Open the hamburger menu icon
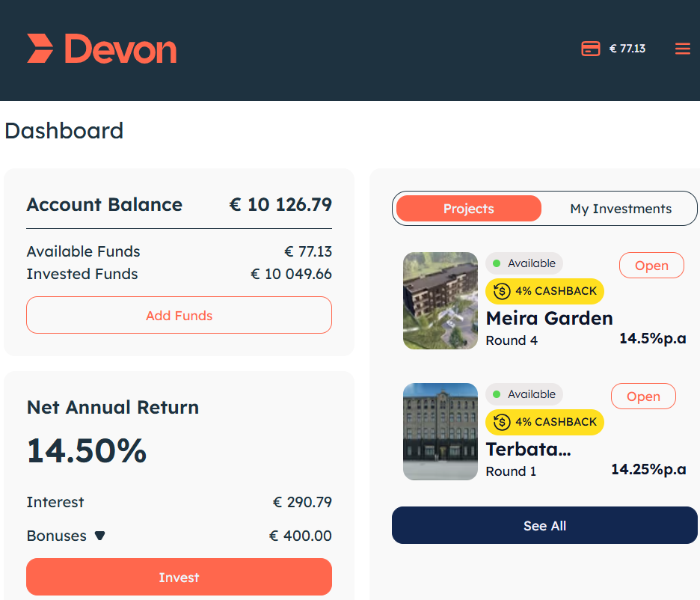The width and height of the screenshot is (700, 600). pyautogui.click(x=682, y=48)
